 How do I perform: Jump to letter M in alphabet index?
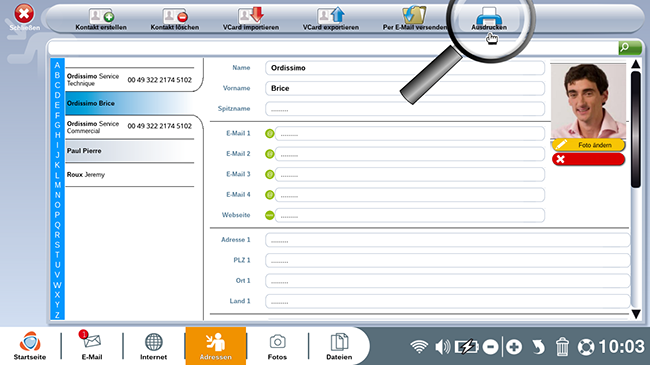tap(57, 185)
